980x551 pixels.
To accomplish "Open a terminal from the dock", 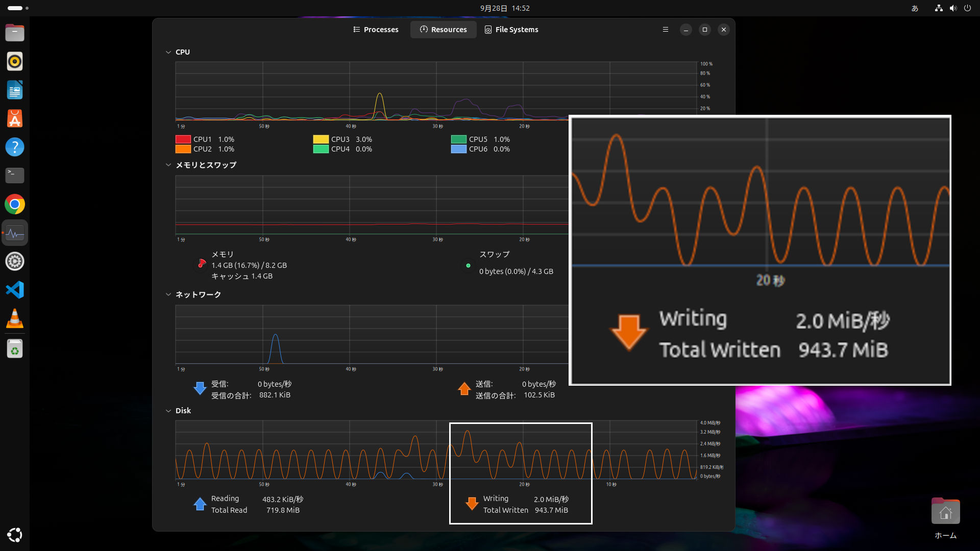I will (15, 176).
